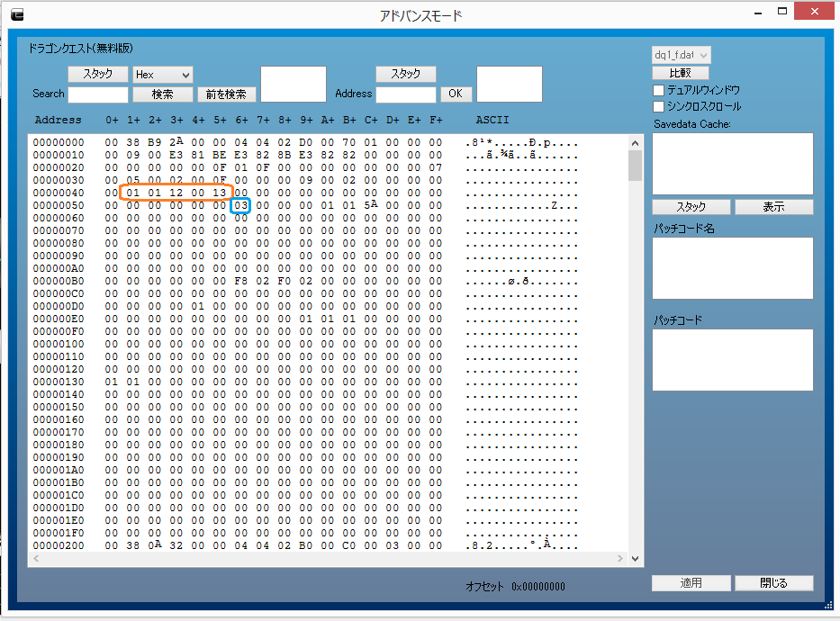The image size is (840, 621).
Task: Select the 70 byte in row 00000000
Action: coord(349,142)
